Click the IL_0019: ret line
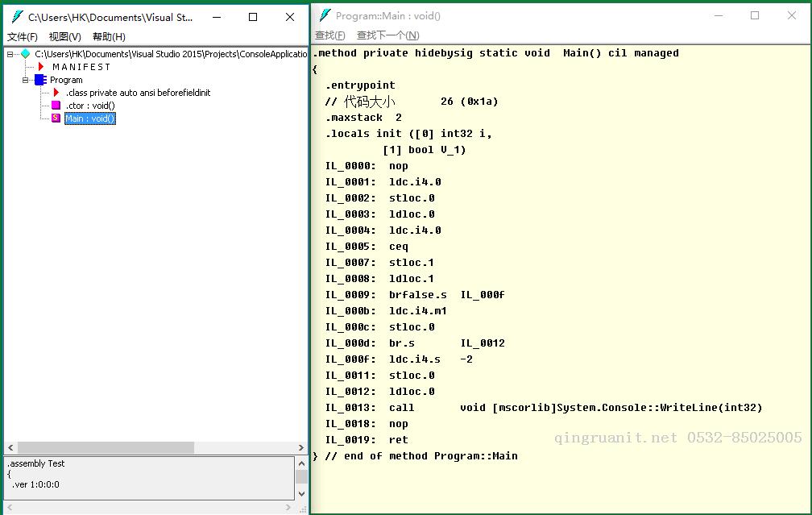This screenshot has width=812, height=515. pyautogui.click(x=367, y=440)
